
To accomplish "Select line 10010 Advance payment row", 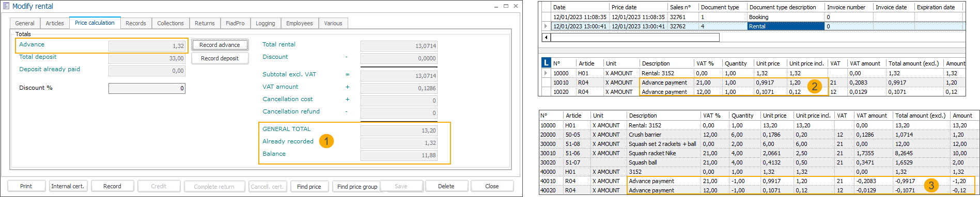I will click(753, 83).
